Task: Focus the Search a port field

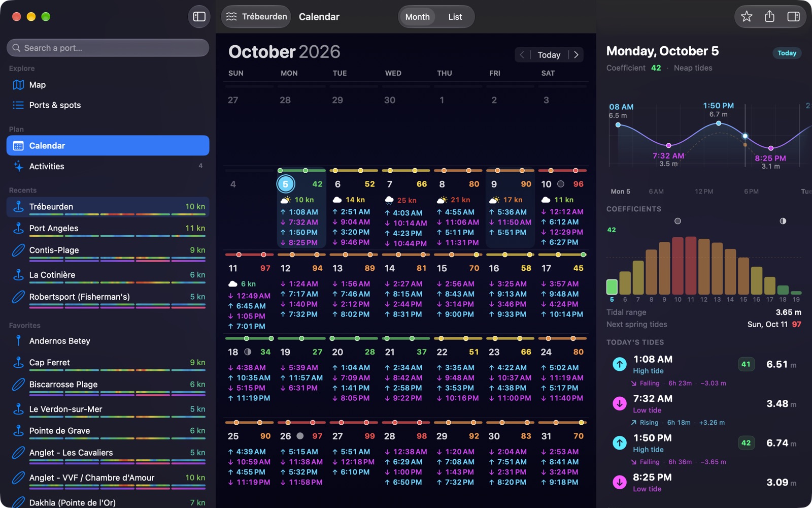Action: pyautogui.click(x=108, y=48)
